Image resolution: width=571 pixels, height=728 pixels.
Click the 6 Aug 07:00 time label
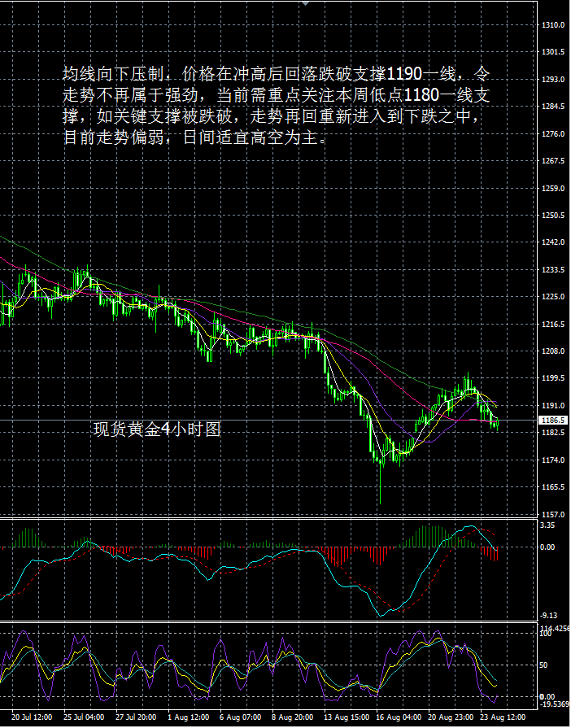(x=241, y=717)
